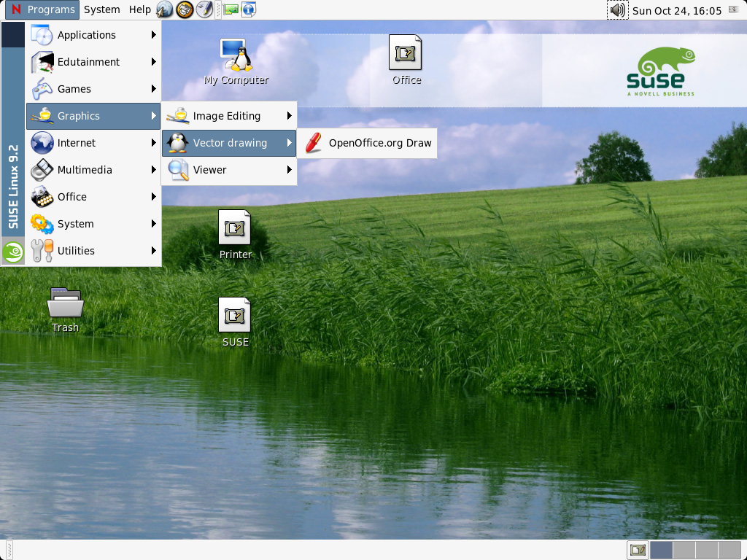The width and height of the screenshot is (747, 560).
Task: Expand arrow next to Utilities
Action: (153, 251)
